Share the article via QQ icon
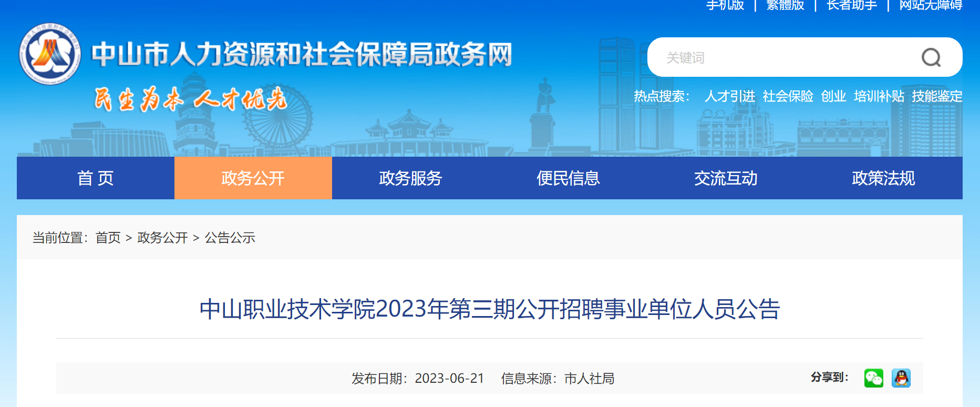The height and width of the screenshot is (407, 980). point(901,378)
